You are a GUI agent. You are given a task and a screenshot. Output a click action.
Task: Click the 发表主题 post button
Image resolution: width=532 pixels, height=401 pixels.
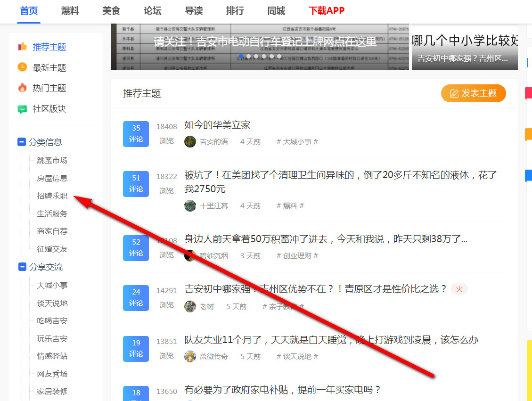pos(473,93)
